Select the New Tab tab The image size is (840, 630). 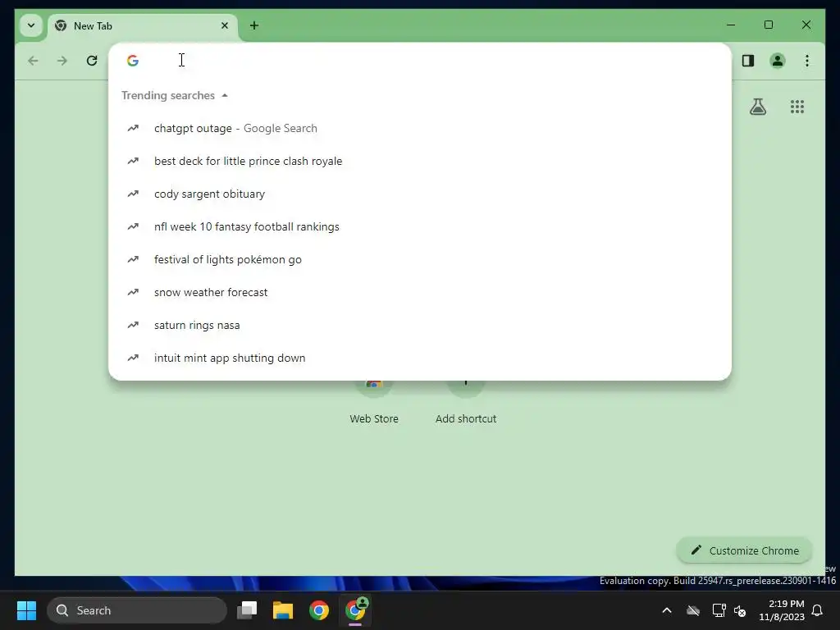click(142, 25)
